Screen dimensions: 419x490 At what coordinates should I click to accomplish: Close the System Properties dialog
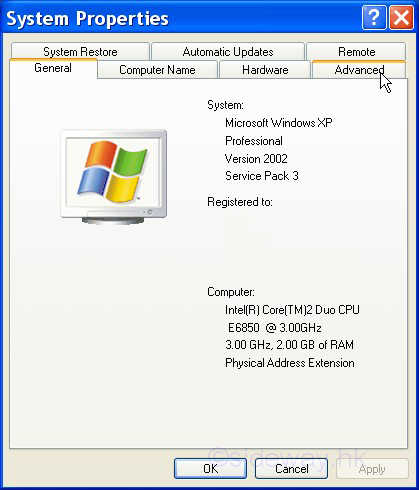click(401, 18)
